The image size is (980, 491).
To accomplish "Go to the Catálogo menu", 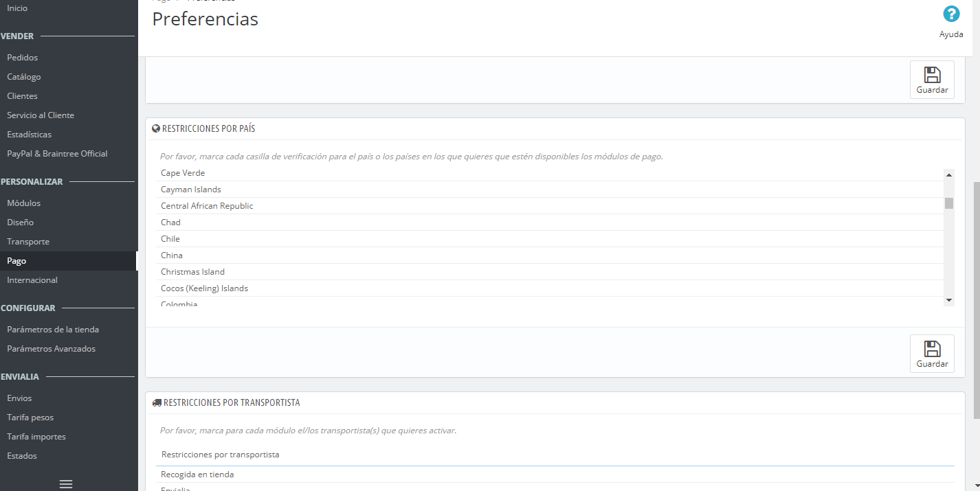I will coord(24,77).
